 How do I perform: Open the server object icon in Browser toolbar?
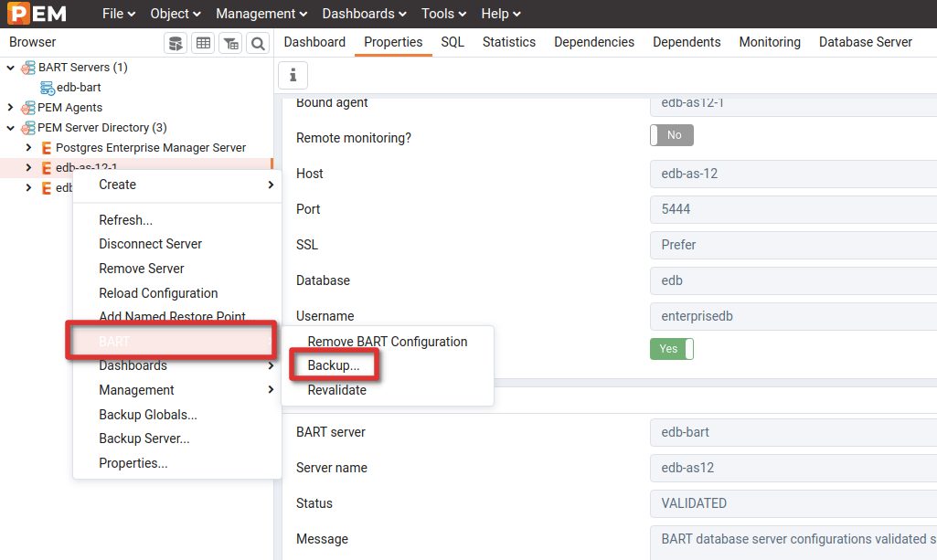(x=176, y=44)
